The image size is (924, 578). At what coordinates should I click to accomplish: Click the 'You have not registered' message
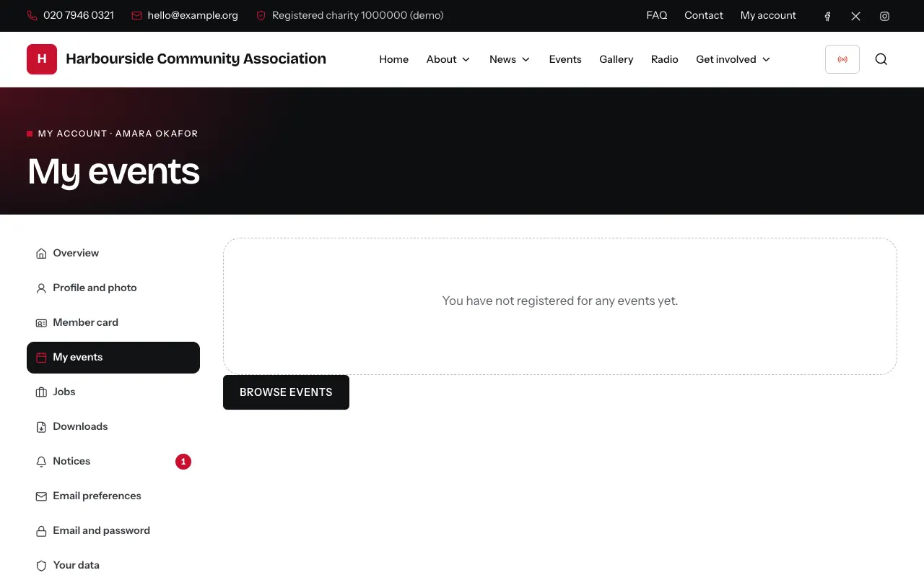point(560,301)
